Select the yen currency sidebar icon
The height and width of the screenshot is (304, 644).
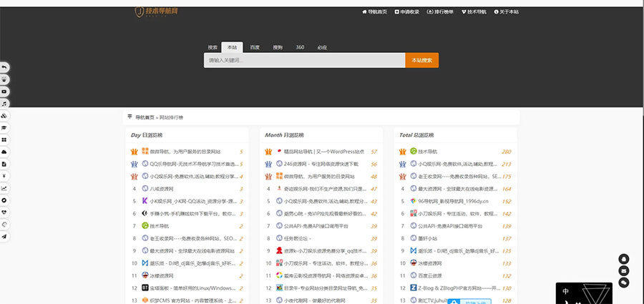4,176
